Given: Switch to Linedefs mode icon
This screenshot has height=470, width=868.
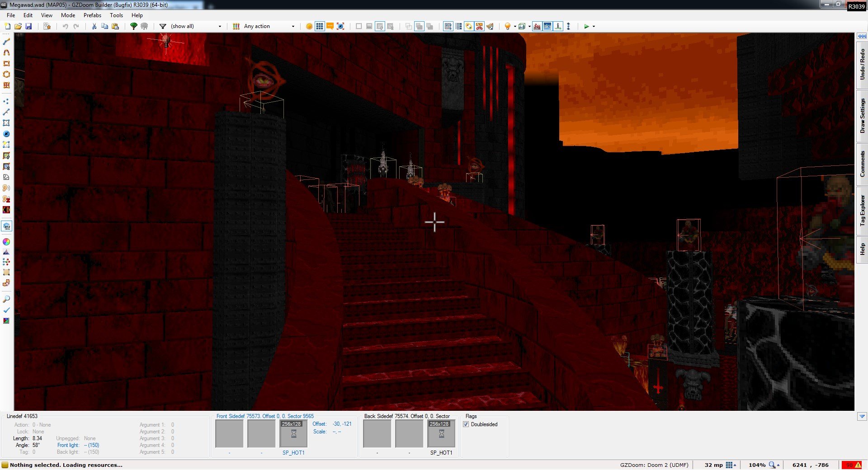Looking at the screenshot, I should [6, 112].
